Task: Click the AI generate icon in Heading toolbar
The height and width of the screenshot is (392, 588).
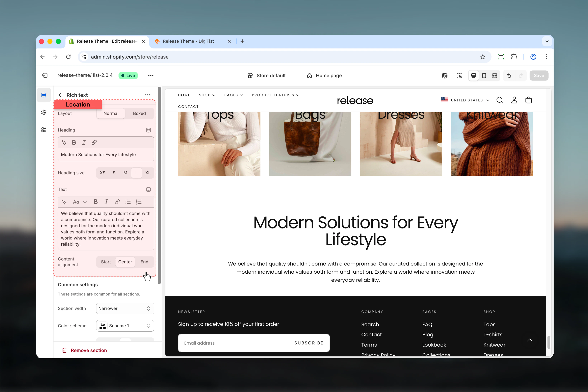Action: click(x=64, y=143)
